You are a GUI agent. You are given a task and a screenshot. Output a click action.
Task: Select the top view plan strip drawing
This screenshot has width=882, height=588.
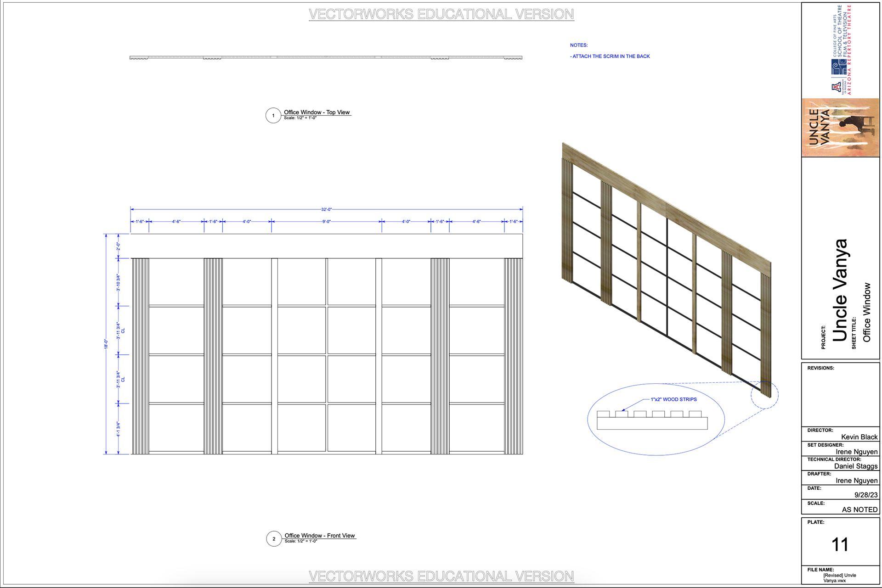coord(326,57)
